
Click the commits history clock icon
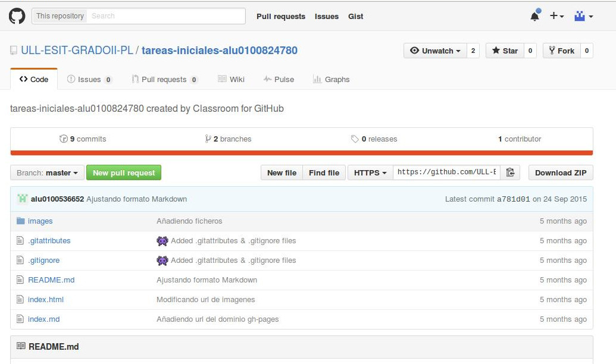point(63,139)
